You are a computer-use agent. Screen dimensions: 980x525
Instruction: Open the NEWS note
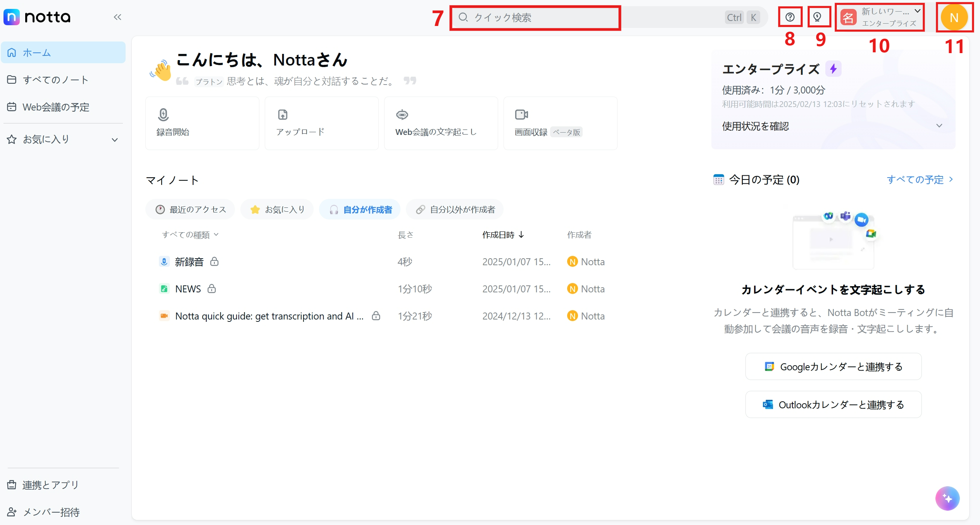coord(188,289)
